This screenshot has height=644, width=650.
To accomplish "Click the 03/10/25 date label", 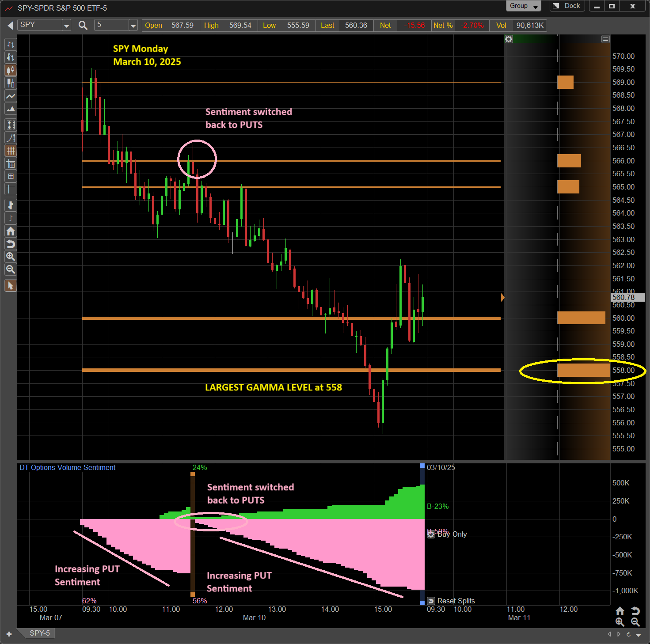I will (x=441, y=467).
